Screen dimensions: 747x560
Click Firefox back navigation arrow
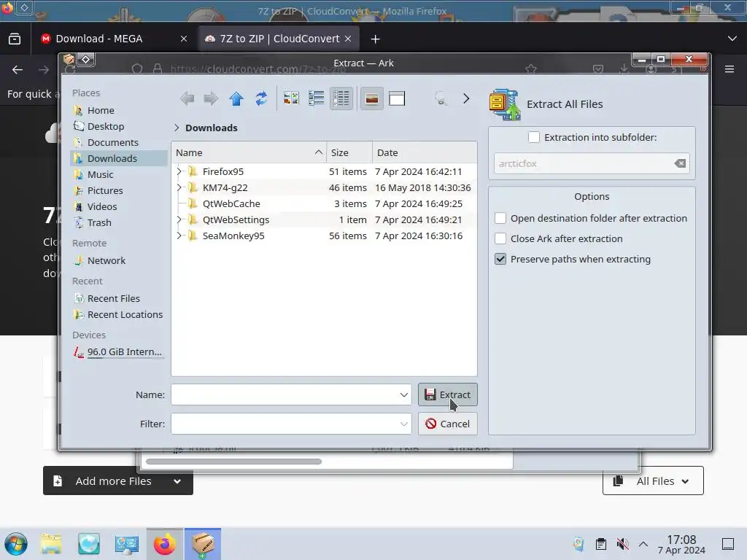(18, 70)
